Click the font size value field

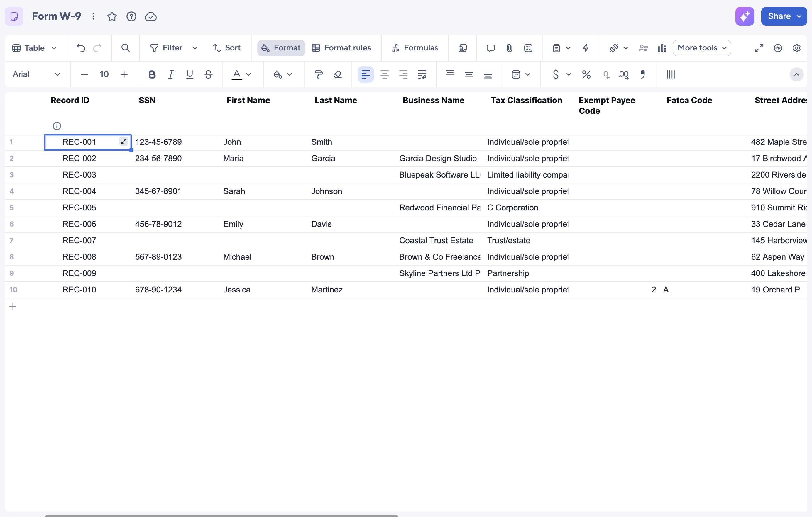[x=104, y=74]
